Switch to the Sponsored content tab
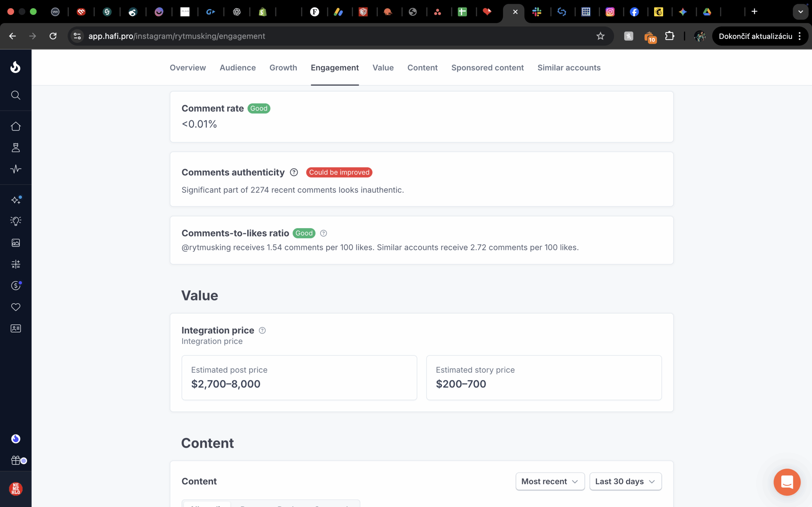 pos(487,68)
